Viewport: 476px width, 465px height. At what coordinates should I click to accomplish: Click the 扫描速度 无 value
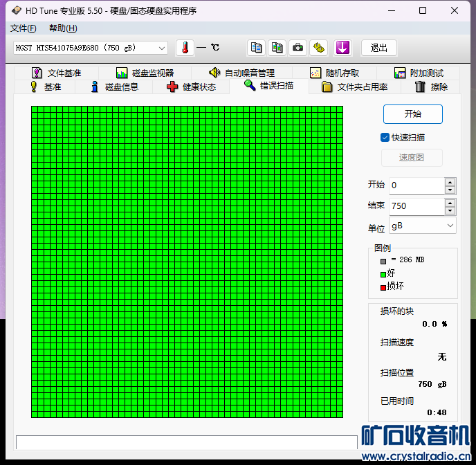point(442,356)
